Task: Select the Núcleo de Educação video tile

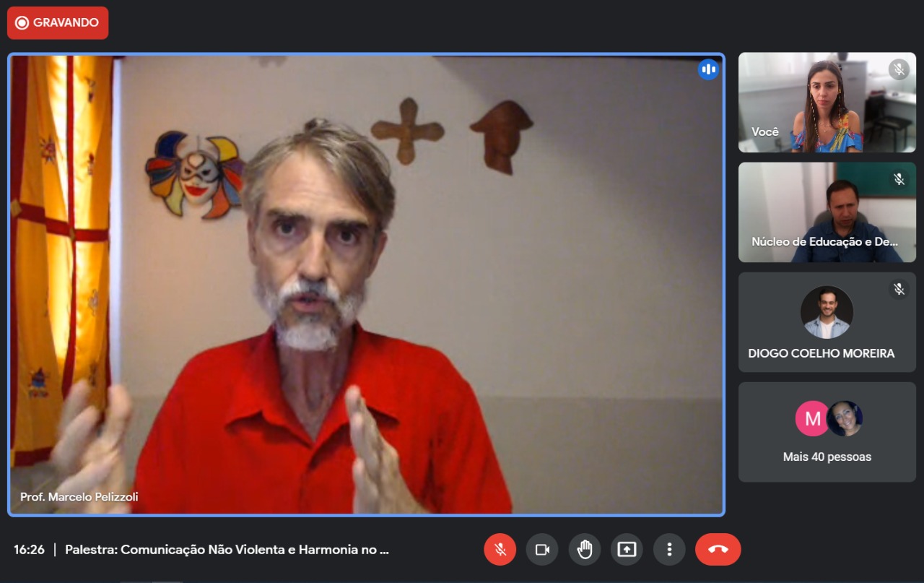Action: point(827,212)
